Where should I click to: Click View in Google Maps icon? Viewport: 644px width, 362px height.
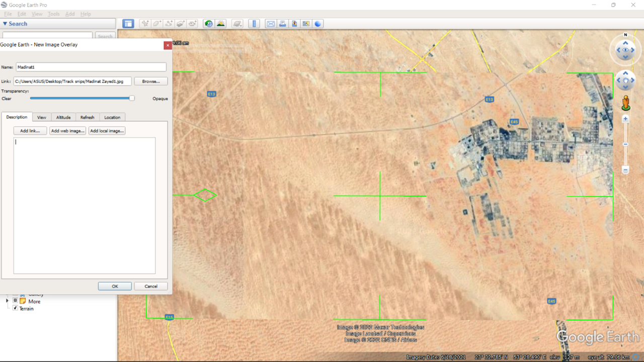click(x=306, y=24)
